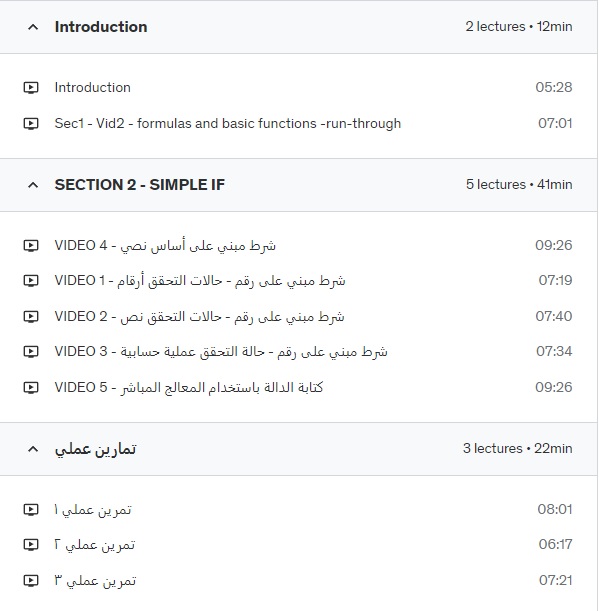Open Sec1 - Vid2 formulas and basic functions lecture
The height and width of the screenshot is (611, 599).
pyautogui.click(x=228, y=124)
